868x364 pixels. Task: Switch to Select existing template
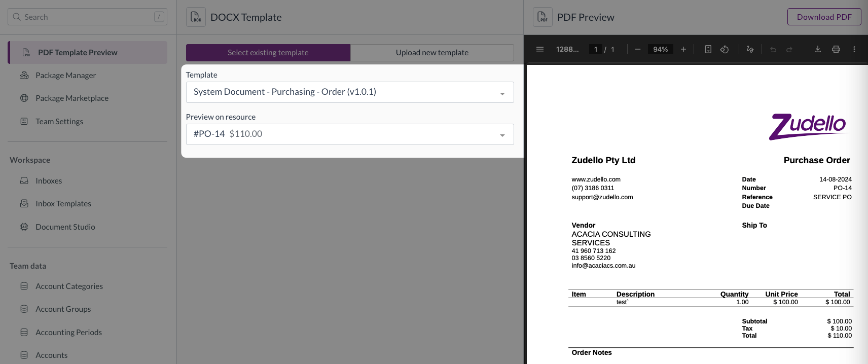point(268,53)
